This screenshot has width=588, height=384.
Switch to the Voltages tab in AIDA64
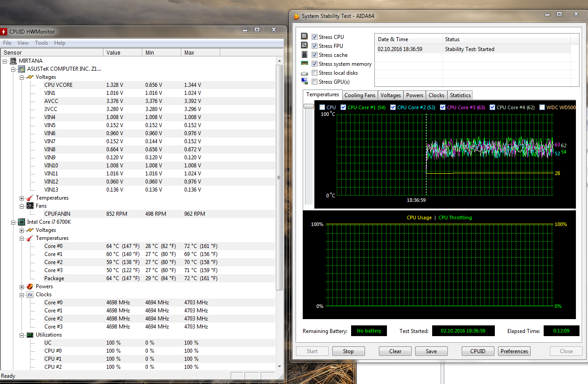391,95
